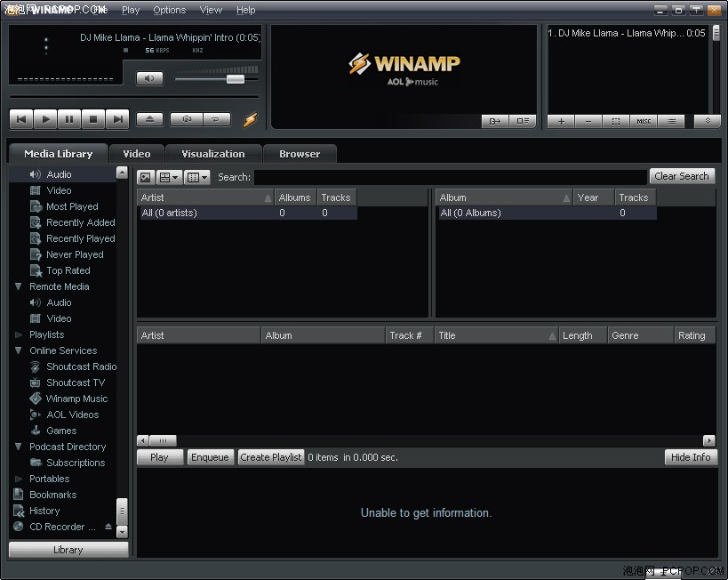Click the Eject open file button
The width and height of the screenshot is (728, 580).
click(149, 119)
